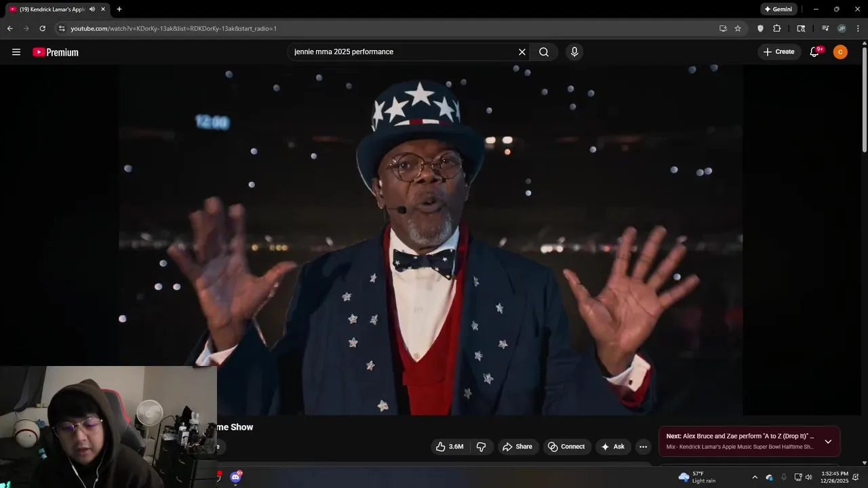Open YouTube notifications bell
868x488 pixels.
point(815,52)
